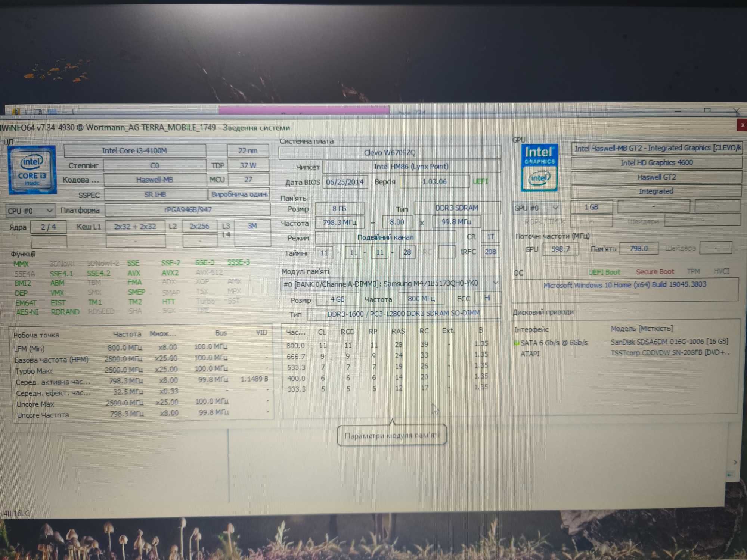Select the DDR3-1600 / PC3-12800 module type field
The height and width of the screenshot is (560, 747).
403,314
